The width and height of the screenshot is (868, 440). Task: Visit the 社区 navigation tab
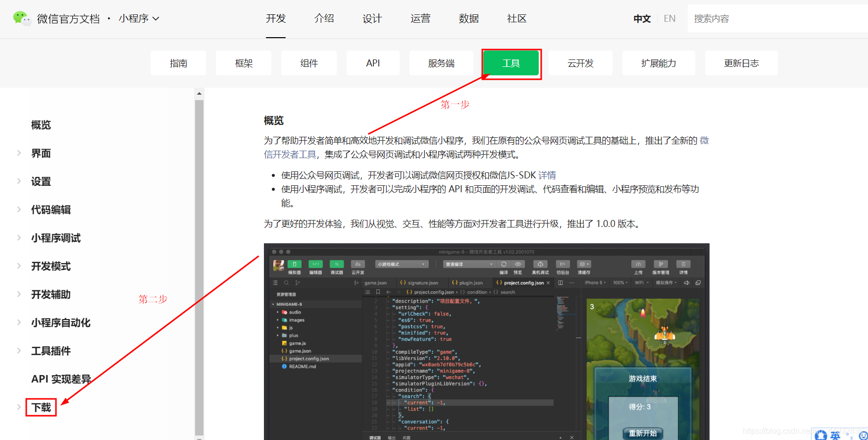tap(516, 18)
